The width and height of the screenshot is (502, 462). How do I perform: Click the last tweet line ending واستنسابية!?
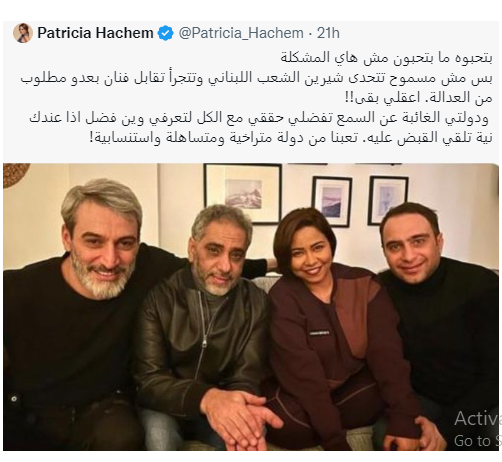point(291,138)
